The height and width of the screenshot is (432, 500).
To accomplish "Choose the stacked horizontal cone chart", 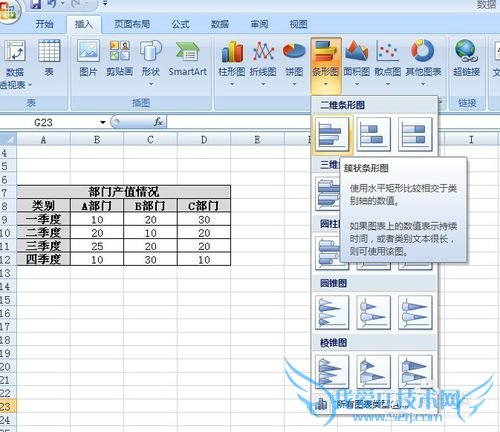I will click(x=373, y=312).
